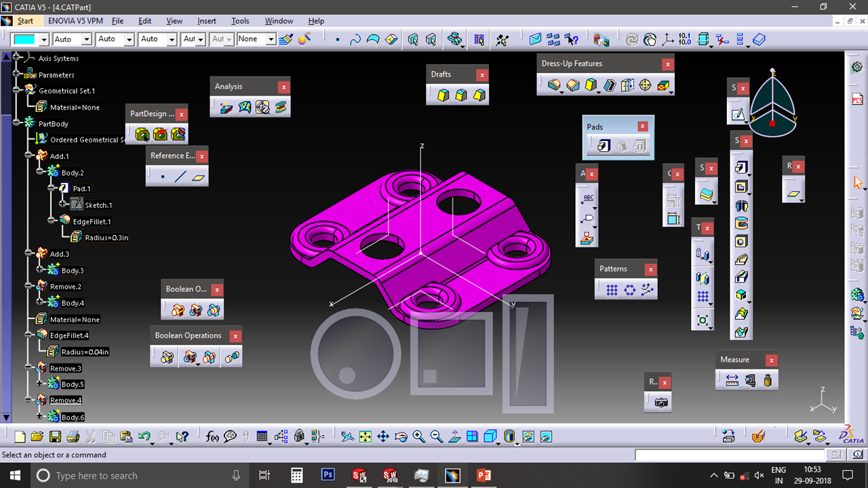Screen dimensions: 868x488
Task: Select Geometrical Set.1 in the tree
Action: tap(66, 91)
